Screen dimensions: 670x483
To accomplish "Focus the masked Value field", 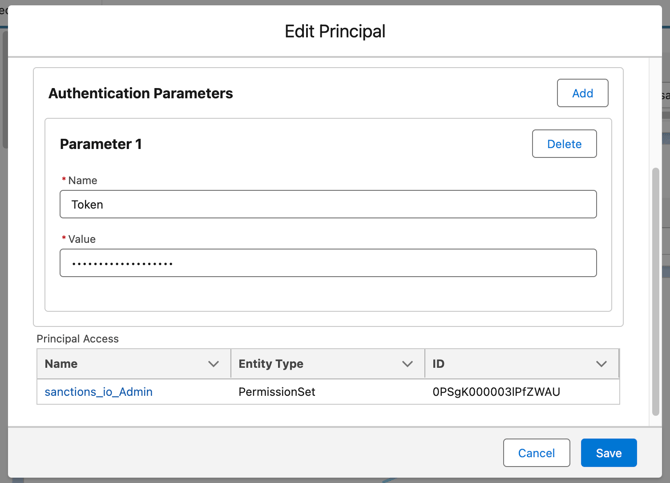I will (x=328, y=263).
